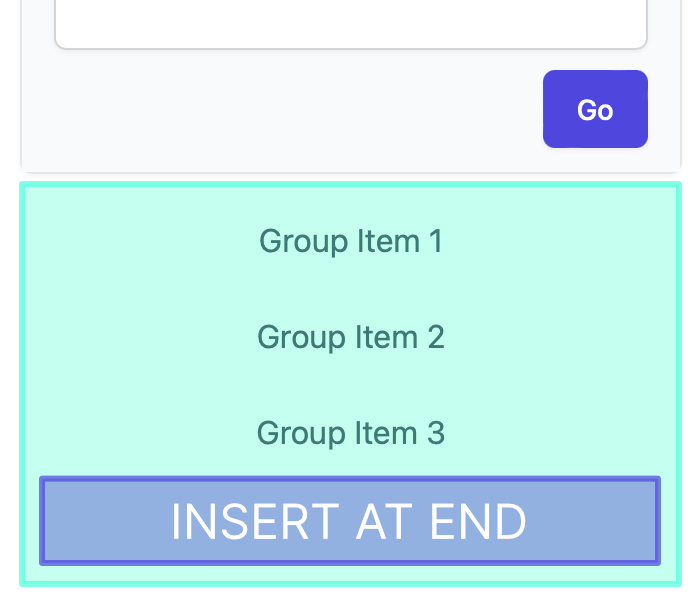The width and height of the screenshot is (700, 600).
Task: Click the teal group container border
Action: pyautogui.click(x=350, y=184)
